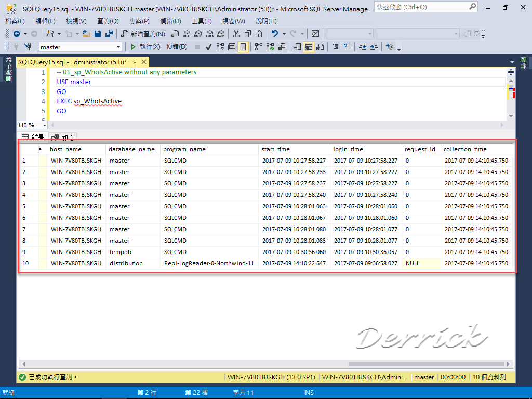532x399 pixels.
Task: Toggle Insert mode via INS status indicator
Action: point(309,392)
